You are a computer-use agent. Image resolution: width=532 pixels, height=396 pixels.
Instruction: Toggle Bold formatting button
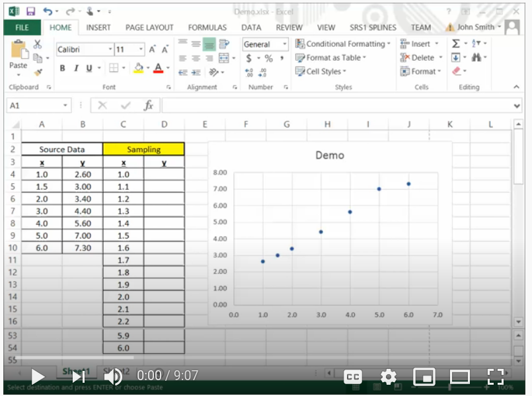[63, 69]
